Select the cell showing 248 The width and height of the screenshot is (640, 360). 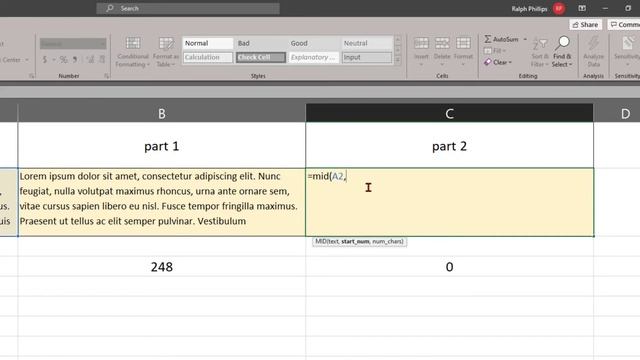162,267
